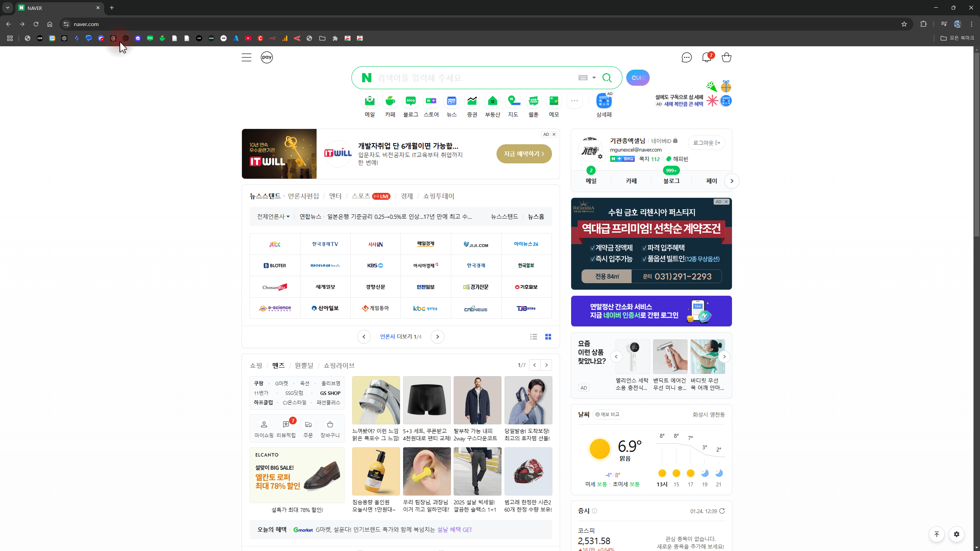980x551 pixels.
Task: Open page settings gear at bottom right
Action: coord(957,534)
